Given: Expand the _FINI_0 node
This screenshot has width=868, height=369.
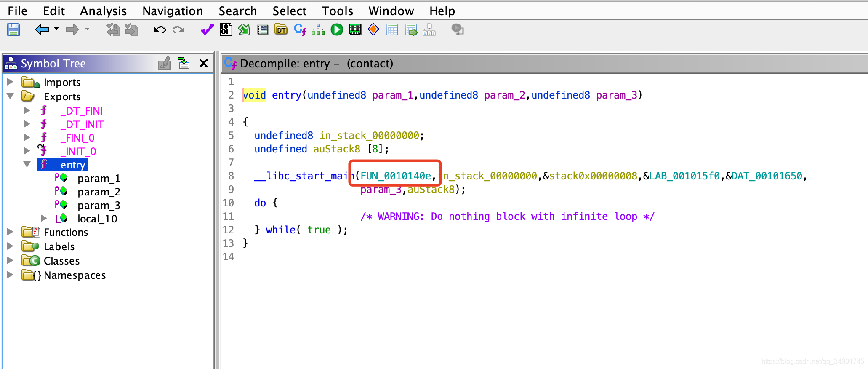Looking at the screenshot, I should click(27, 137).
